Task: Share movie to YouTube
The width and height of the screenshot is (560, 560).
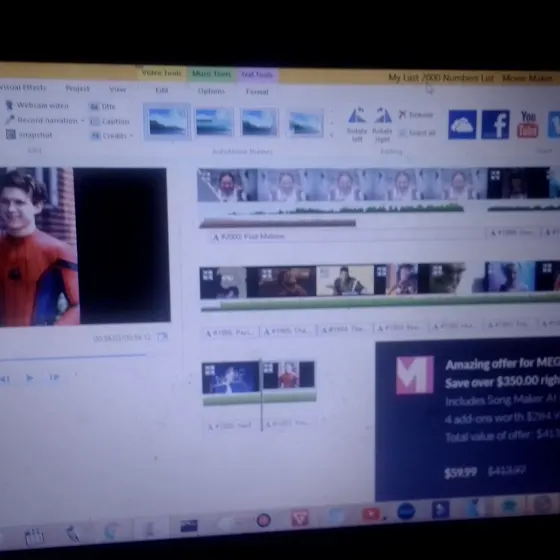Action: pos(528,125)
